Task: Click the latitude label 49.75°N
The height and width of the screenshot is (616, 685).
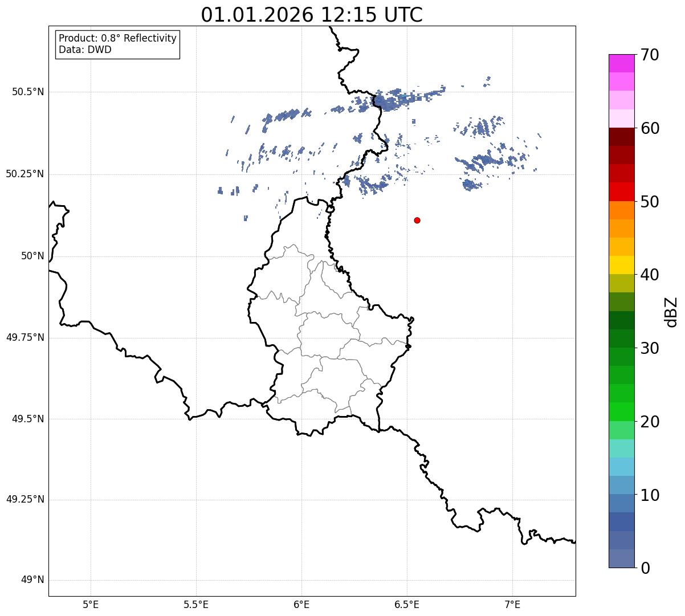Action: click(x=25, y=337)
